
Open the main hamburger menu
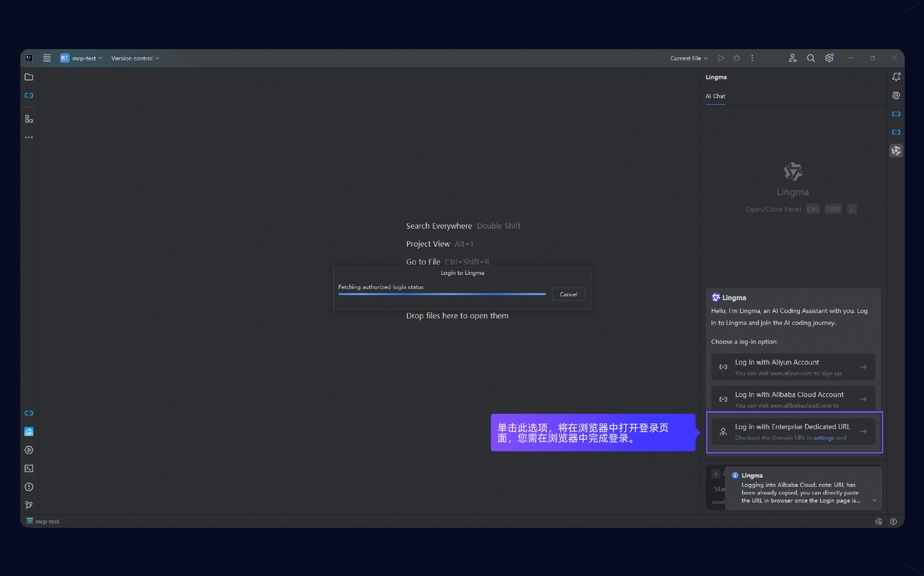(x=47, y=58)
